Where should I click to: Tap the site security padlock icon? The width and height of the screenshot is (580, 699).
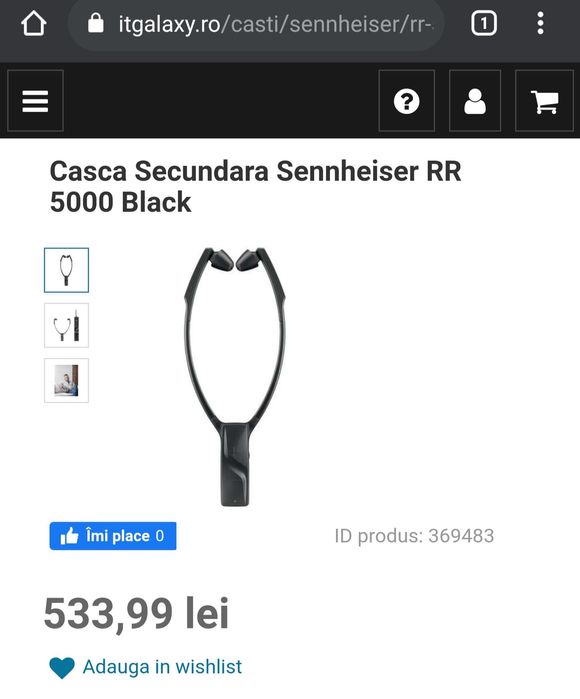tap(95, 23)
